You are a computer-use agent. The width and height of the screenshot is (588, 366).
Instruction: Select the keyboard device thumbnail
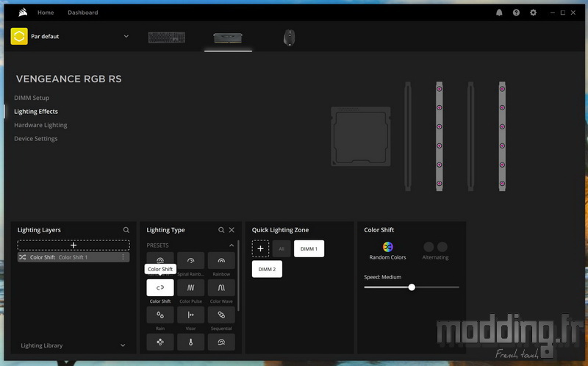click(167, 37)
